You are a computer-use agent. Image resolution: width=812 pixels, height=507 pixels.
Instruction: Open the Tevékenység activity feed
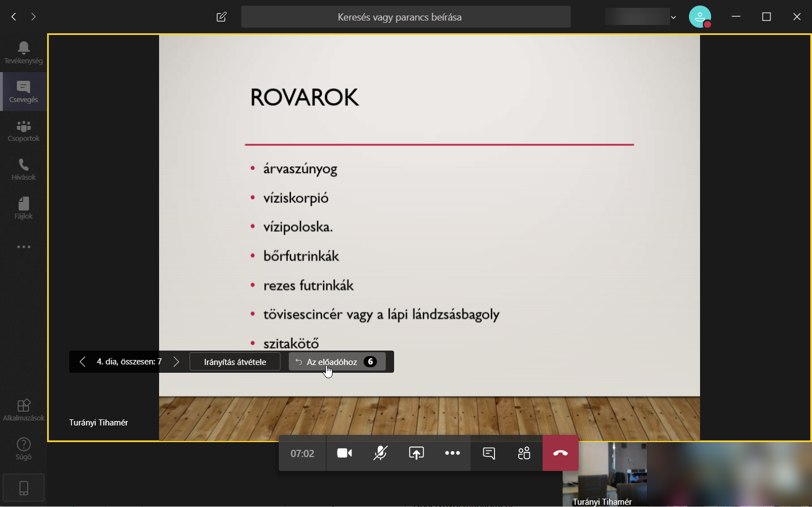click(x=23, y=53)
